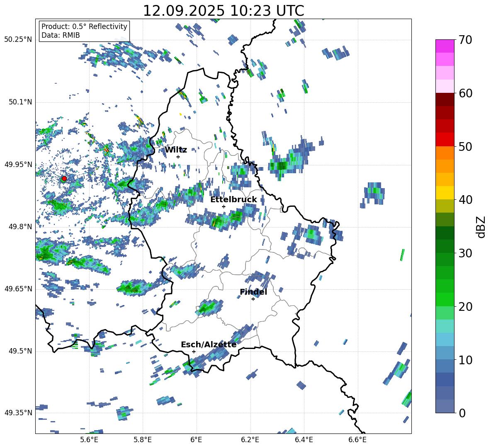Image resolution: width=491 pixels, height=448 pixels.
Task: Click the 0 colorbar tick label
Action: point(462,413)
